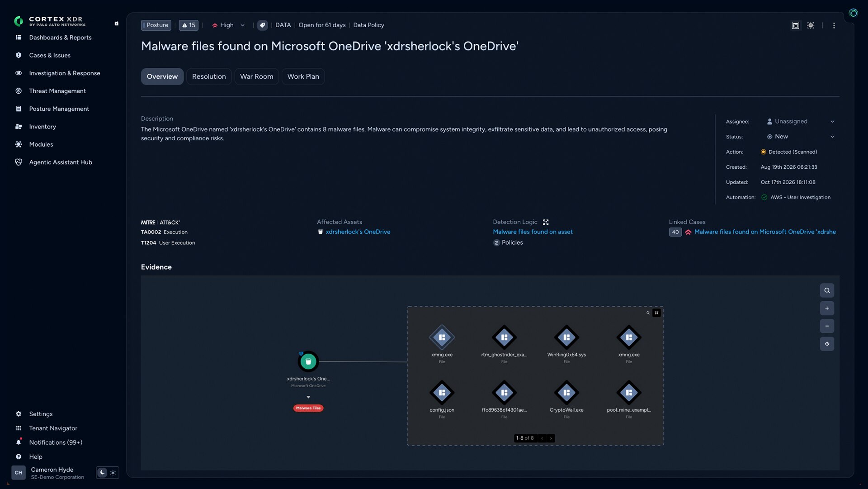Recenter the evidence graph view

coord(827,344)
